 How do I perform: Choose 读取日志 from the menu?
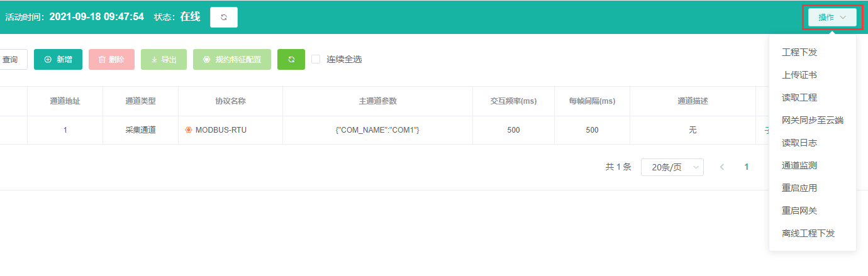pyautogui.click(x=799, y=143)
